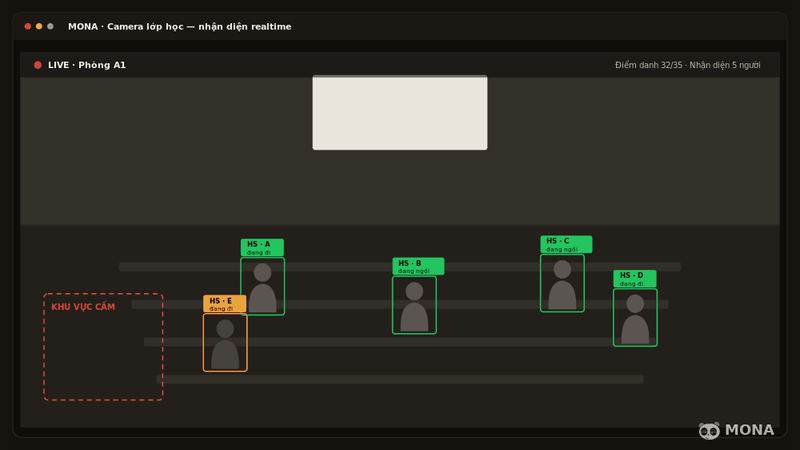Viewport: 800px width, 450px height.
Task: Select the orange HS · E person silhouette
Action: point(225,342)
